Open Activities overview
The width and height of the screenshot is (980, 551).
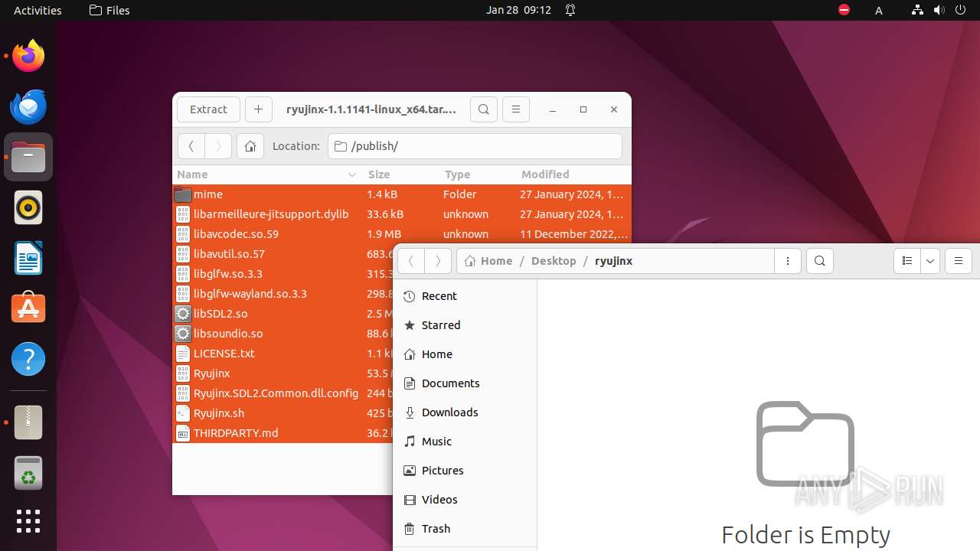(x=38, y=10)
